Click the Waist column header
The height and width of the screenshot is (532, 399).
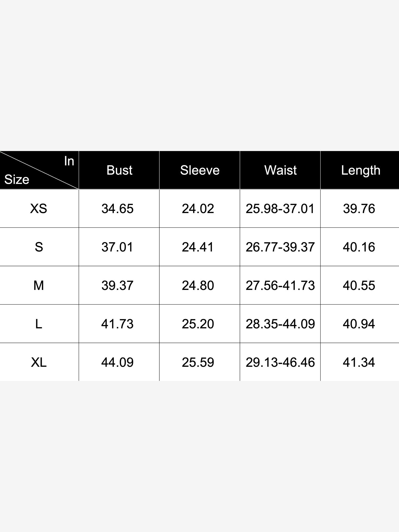pyautogui.click(x=280, y=170)
